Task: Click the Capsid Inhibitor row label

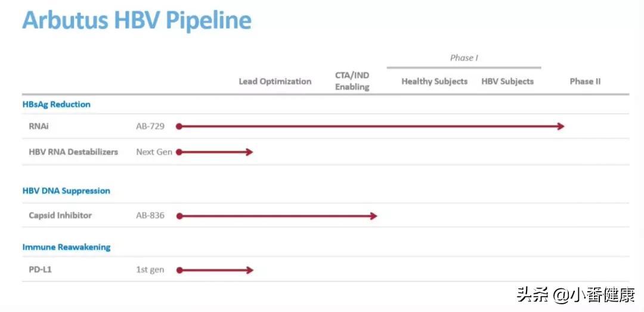Action: 60,216
